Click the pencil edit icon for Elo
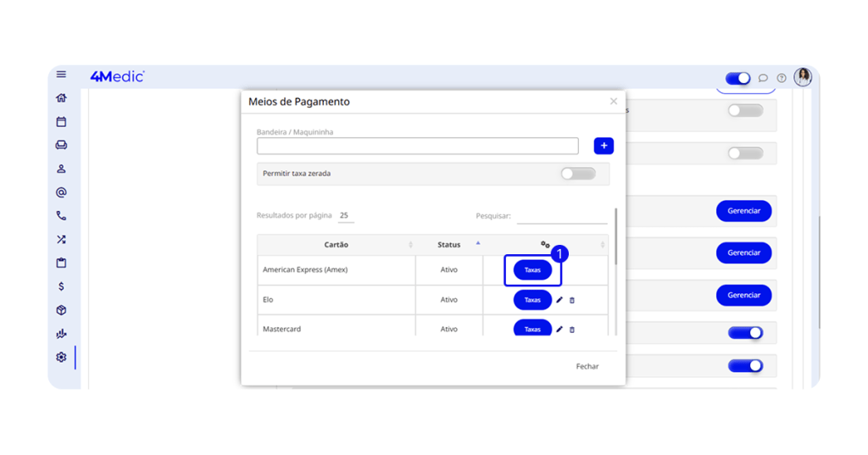The image size is (868, 455). tap(559, 300)
